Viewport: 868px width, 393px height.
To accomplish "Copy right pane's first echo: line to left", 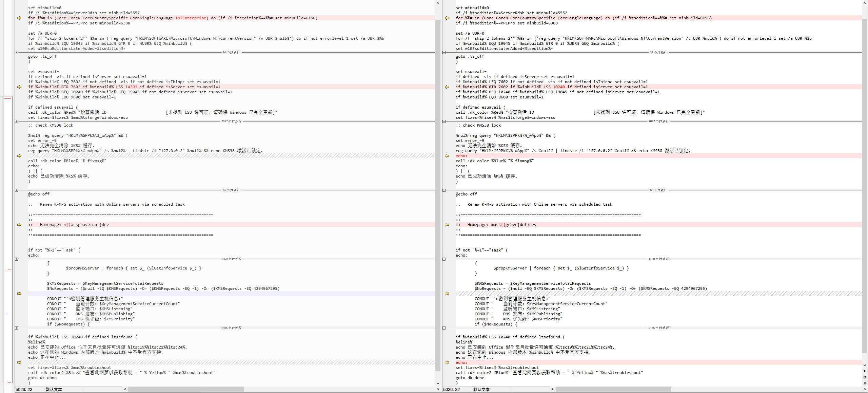I will (x=447, y=156).
